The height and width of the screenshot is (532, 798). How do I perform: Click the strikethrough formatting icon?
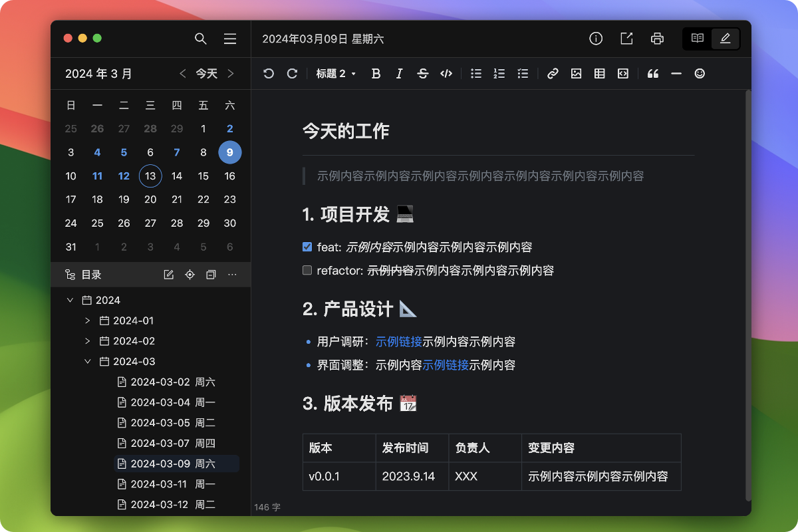click(422, 74)
